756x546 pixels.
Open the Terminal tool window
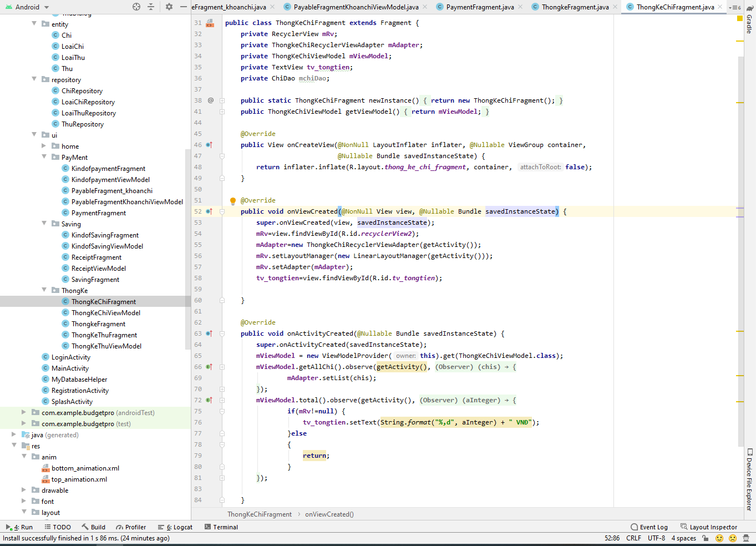221,527
